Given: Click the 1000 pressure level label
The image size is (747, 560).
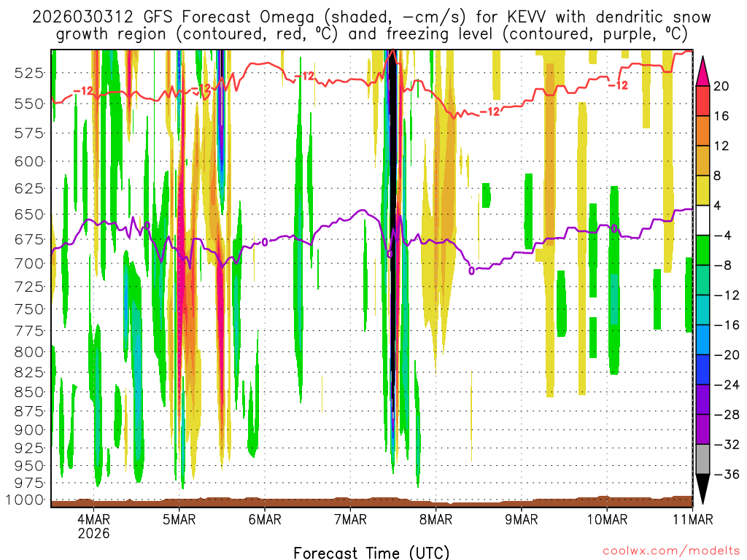Looking at the screenshot, I should point(25,499).
